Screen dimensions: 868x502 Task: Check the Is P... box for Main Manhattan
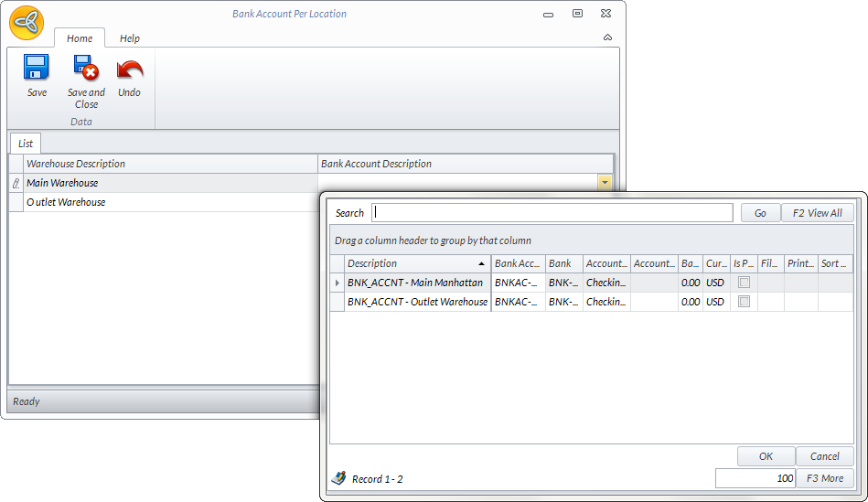744,283
